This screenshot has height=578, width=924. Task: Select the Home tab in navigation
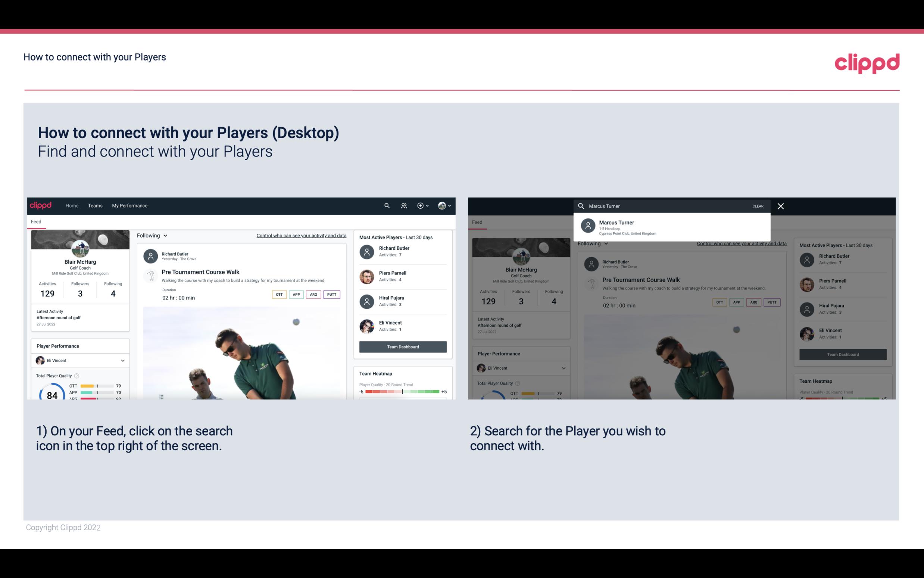[x=71, y=205]
